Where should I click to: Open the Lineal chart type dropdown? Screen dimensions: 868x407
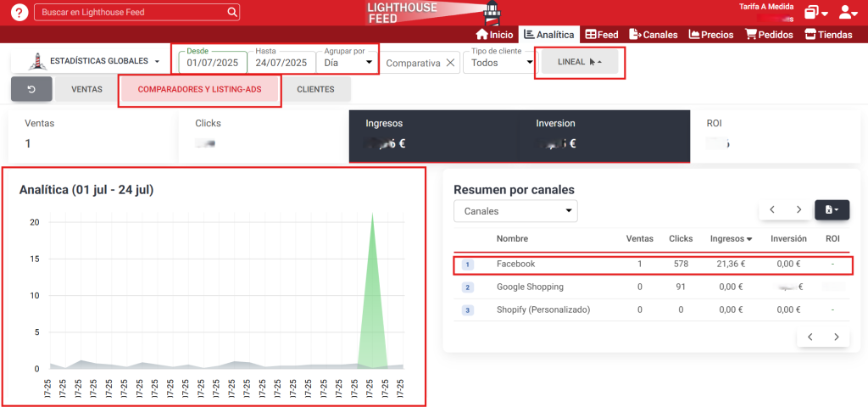coord(580,62)
